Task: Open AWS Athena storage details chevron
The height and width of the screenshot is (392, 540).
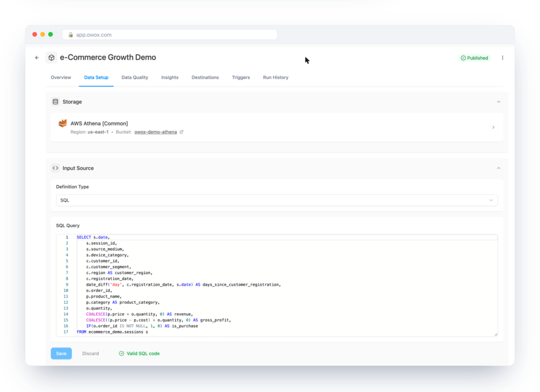Action: coord(493,127)
